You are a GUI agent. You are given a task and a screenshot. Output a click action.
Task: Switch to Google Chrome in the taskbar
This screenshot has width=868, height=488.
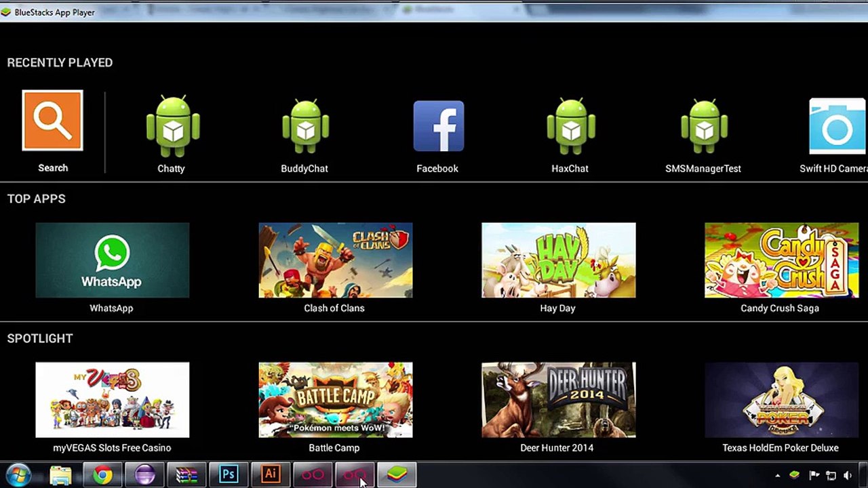pos(102,475)
